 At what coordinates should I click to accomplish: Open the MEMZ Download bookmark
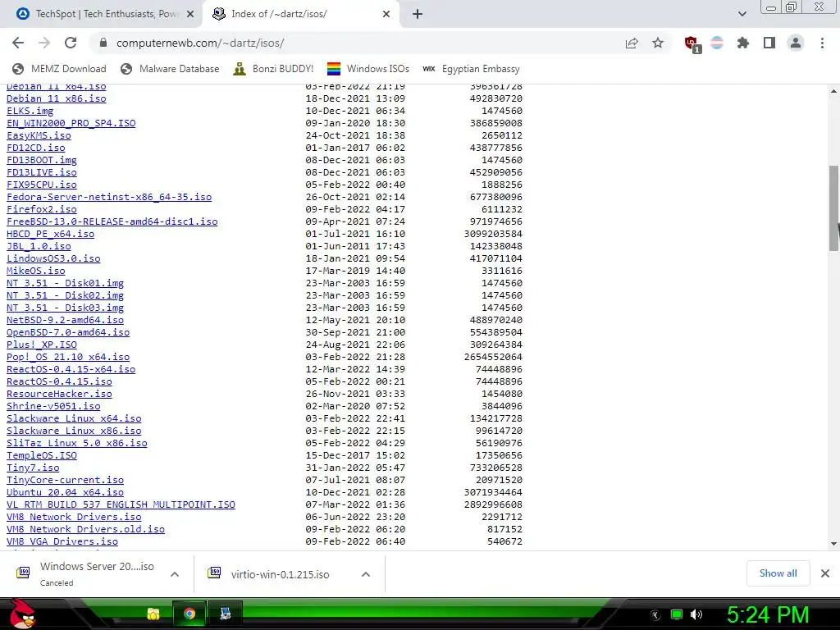[x=59, y=69]
